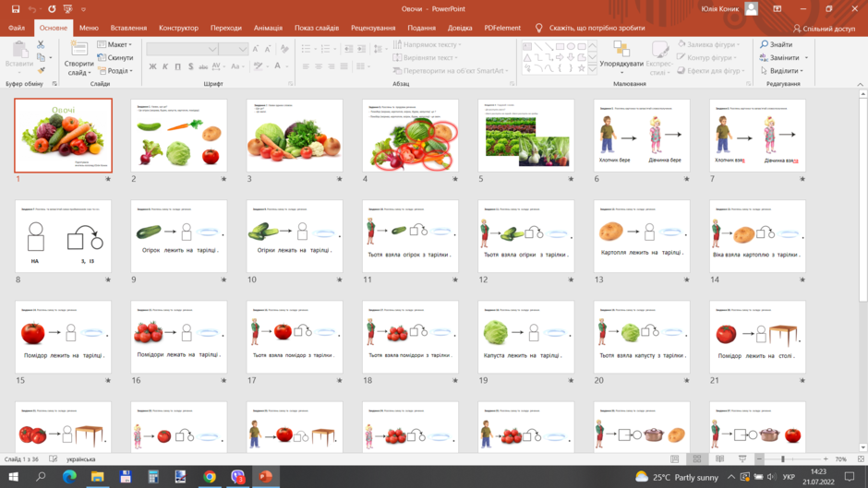Open Viber from the taskbar
868x488 pixels.
click(x=237, y=476)
